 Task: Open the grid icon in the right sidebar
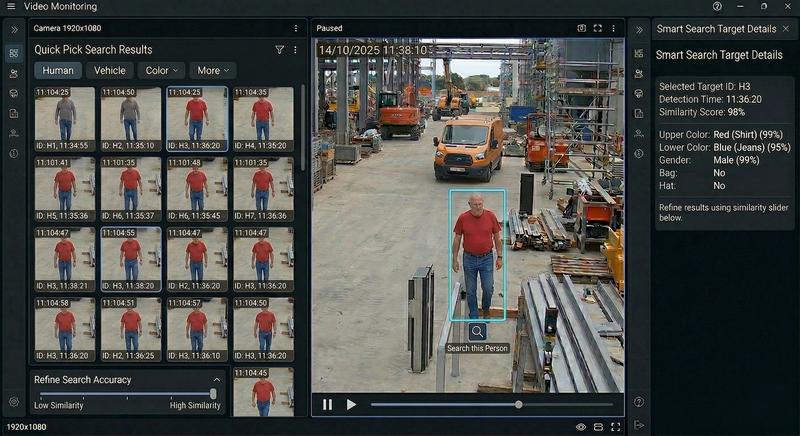point(639,53)
